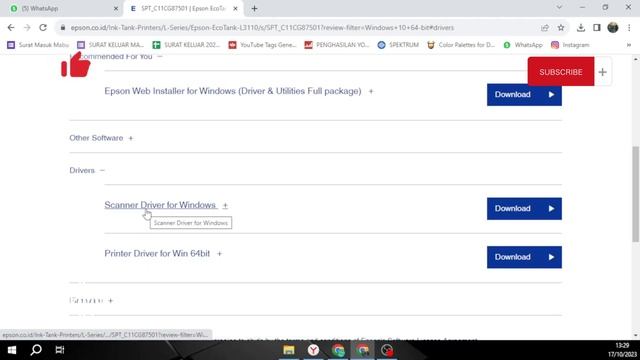Viewport: 640px width, 360px height.
Task: Toggle Chrome side panel icon
Action: pos(597,28)
